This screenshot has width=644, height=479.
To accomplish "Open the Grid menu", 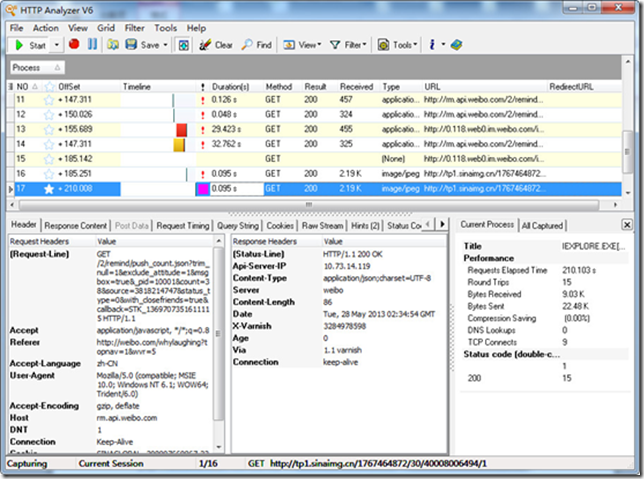I will click(x=106, y=29).
